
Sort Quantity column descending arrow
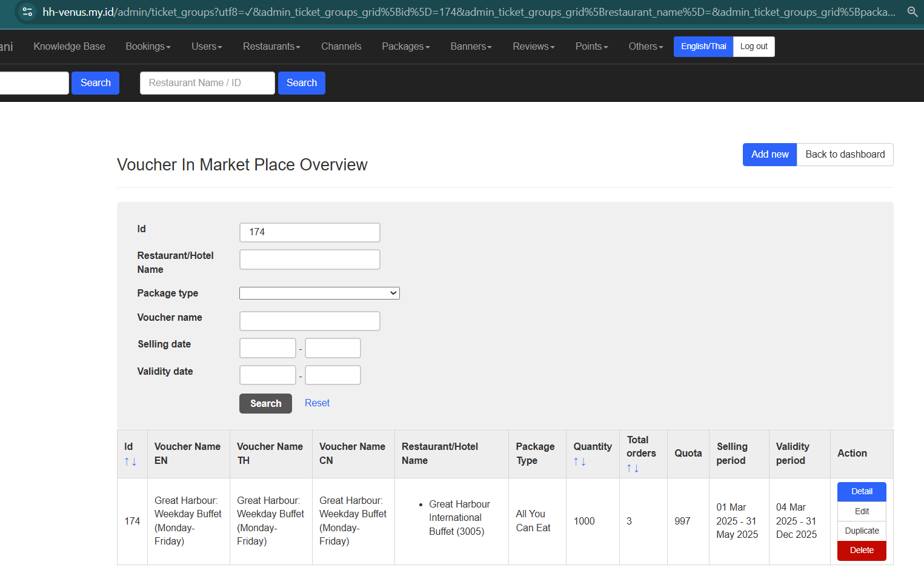coord(583,462)
